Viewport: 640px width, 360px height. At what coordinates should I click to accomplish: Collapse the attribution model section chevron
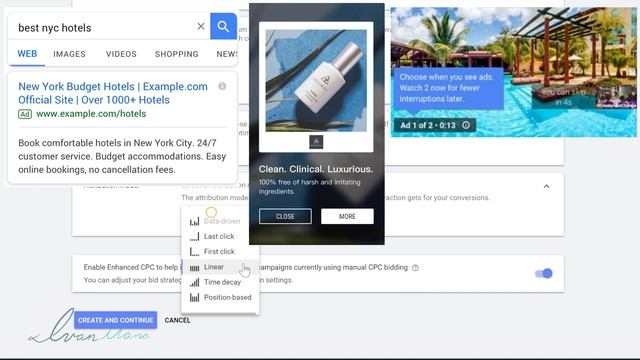pyautogui.click(x=547, y=187)
